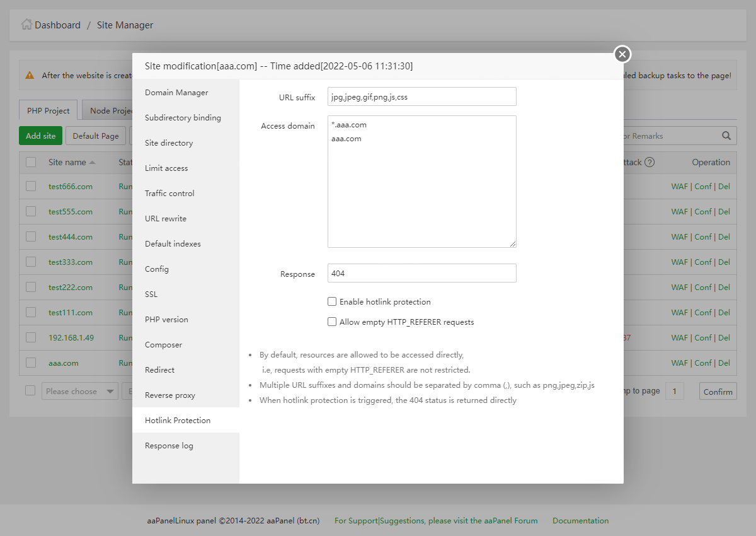Screen dimensions: 756x536
Task: Click the Add site button
Action: (41, 136)
